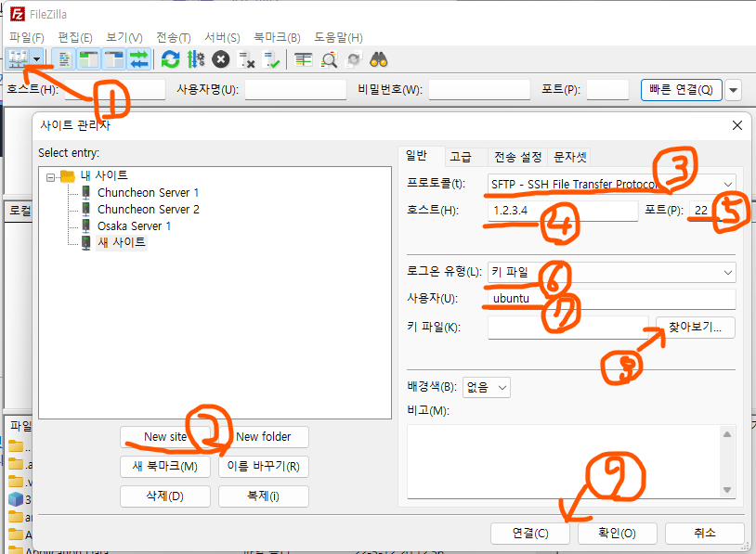The width and height of the screenshot is (756, 554).
Task: Select the 내 사이트 folder
Action: click(x=104, y=175)
